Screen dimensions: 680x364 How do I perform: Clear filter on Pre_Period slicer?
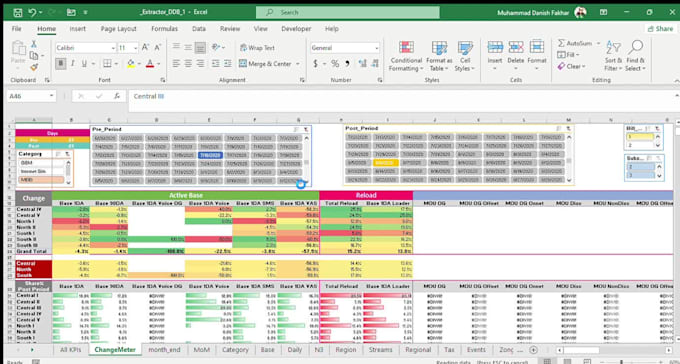coord(306,129)
